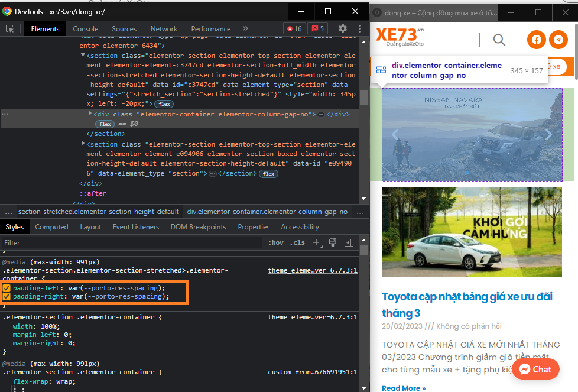The image size is (578, 392).
Task: Expand the elementor-container div node
Action: tap(90, 114)
